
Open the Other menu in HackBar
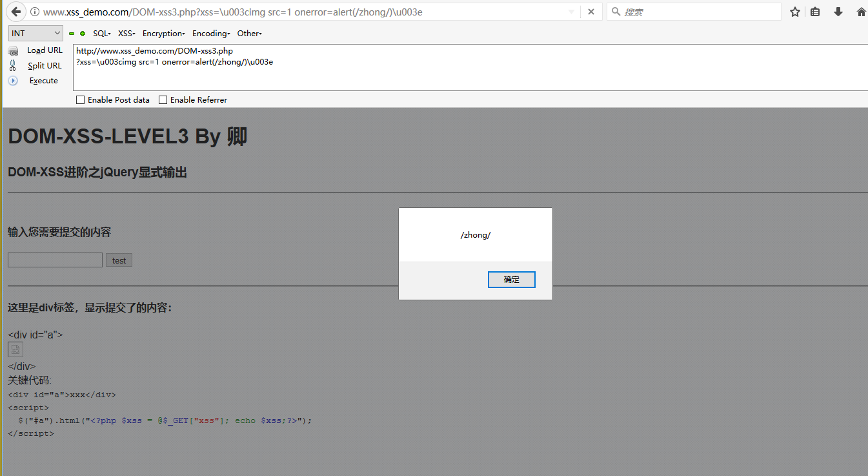[x=249, y=34]
